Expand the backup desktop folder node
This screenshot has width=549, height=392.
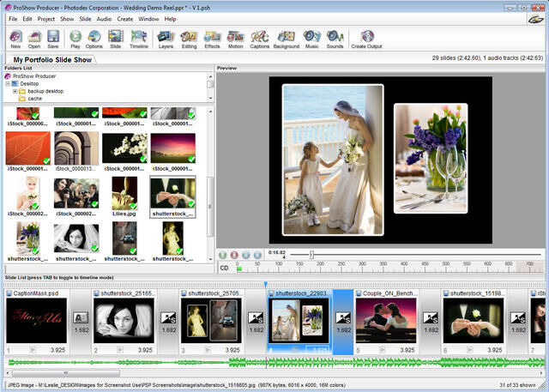pos(14,91)
